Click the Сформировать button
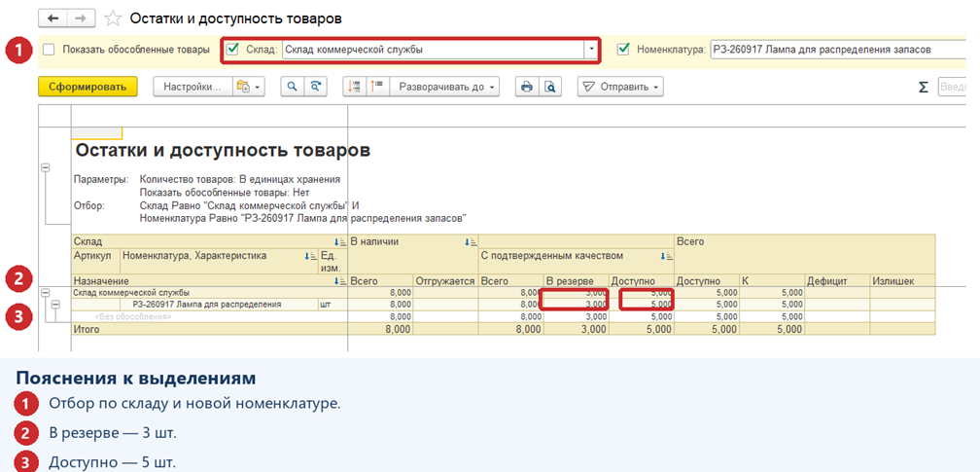 click(87, 87)
